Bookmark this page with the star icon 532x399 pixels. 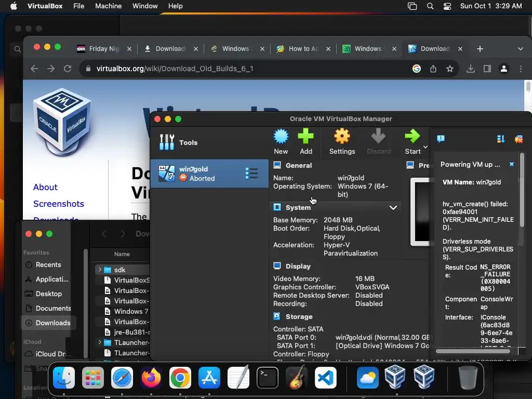[x=450, y=69]
